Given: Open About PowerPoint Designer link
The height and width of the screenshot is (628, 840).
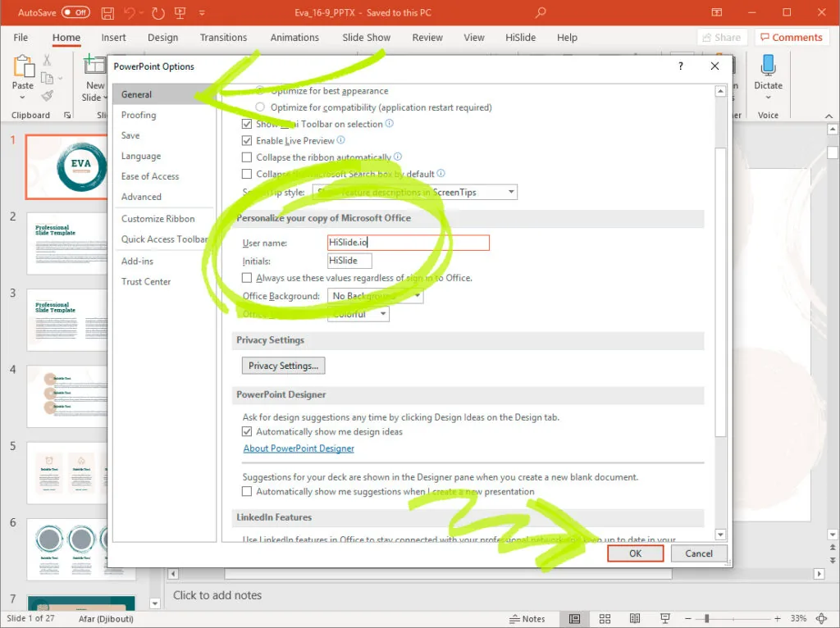Looking at the screenshot, I should (299, 448).
